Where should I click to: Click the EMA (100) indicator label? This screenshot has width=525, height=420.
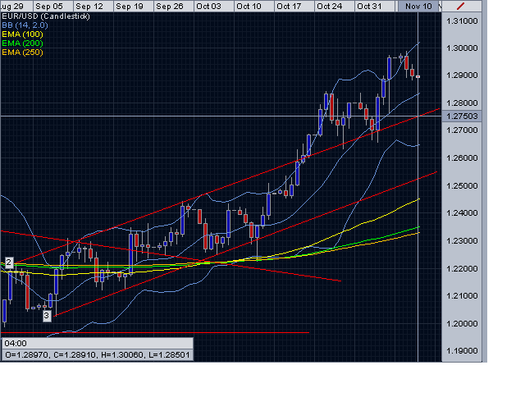click(22, 34)
